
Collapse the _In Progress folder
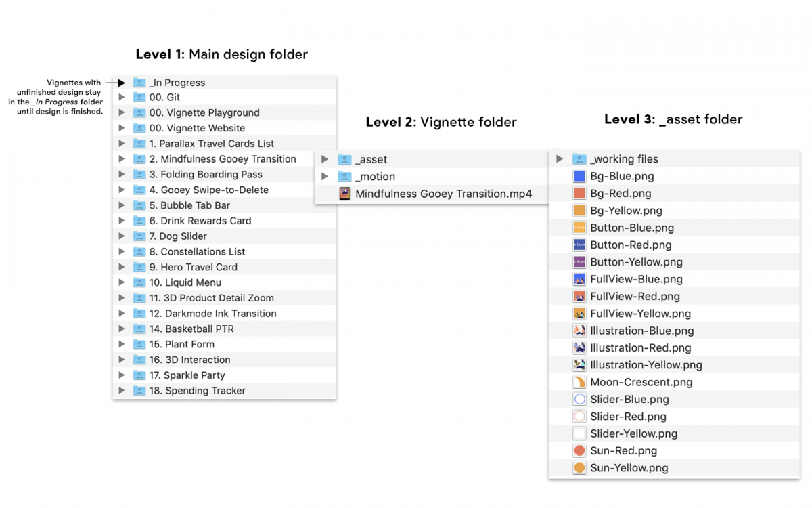coord(122,82)
